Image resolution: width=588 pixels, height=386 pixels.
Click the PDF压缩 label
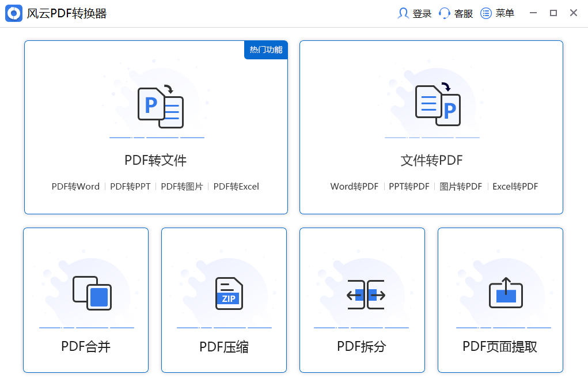tap(224, 347)
